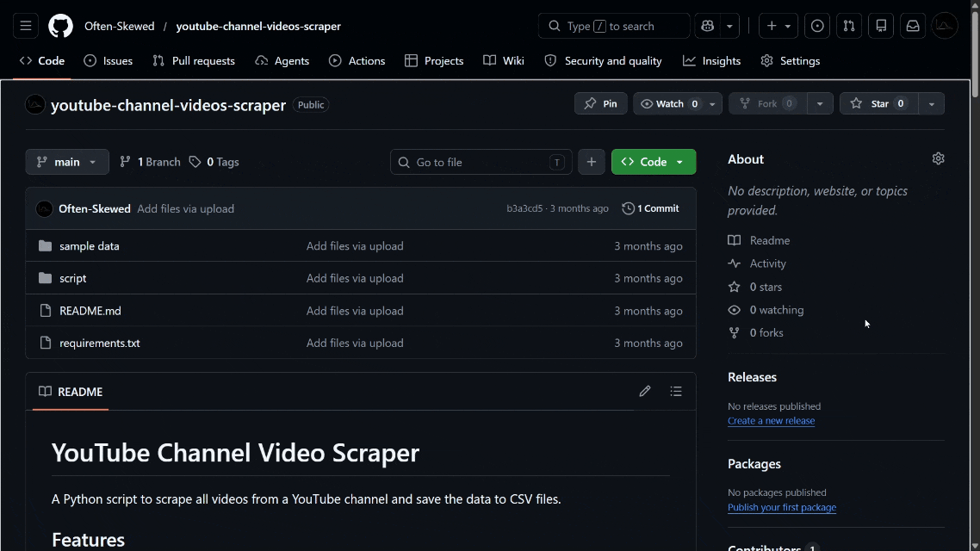980x551 pixels.
Task: Click the sample data folder icon
Action: pos(45,246)
